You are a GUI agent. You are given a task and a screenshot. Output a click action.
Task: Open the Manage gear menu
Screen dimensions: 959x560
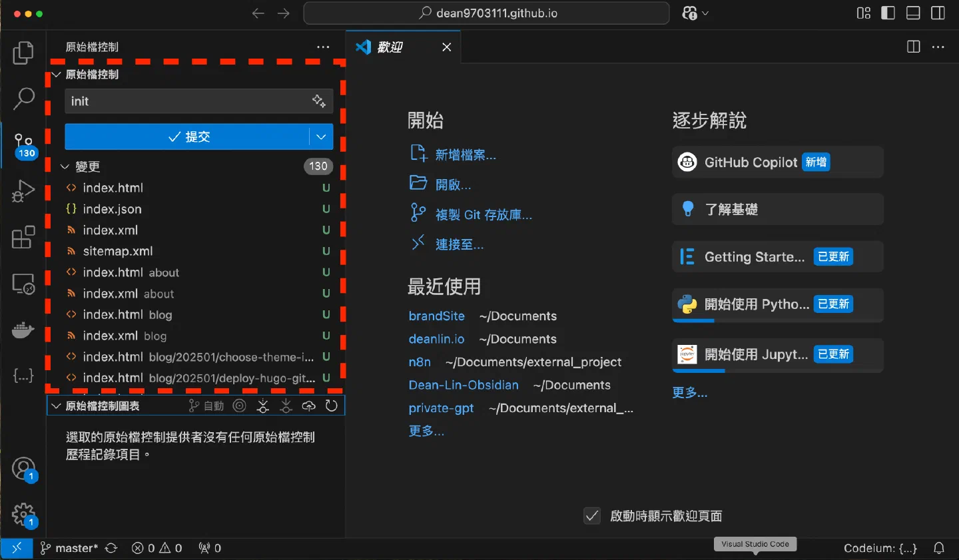[23, 515]
